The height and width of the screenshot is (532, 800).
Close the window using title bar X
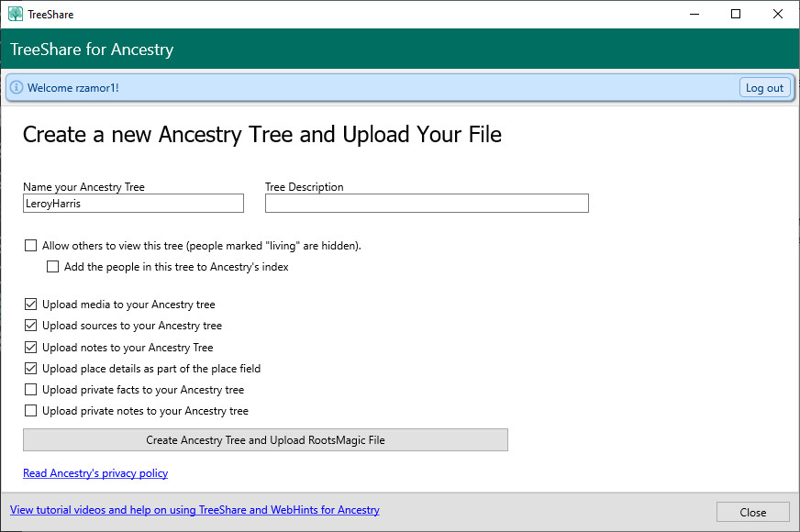point(778,14)
